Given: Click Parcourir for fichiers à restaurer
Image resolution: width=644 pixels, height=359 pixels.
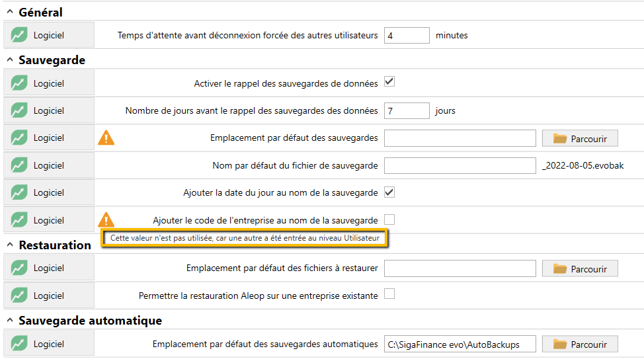Looking at the screenshot, I should tap(580, 268).
